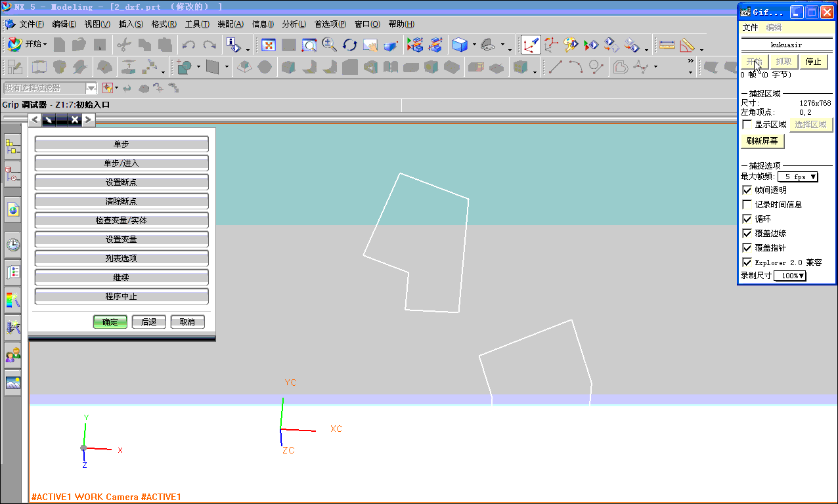
Task: Click the 刷新屏幕 button
Action: coord(762,141)
